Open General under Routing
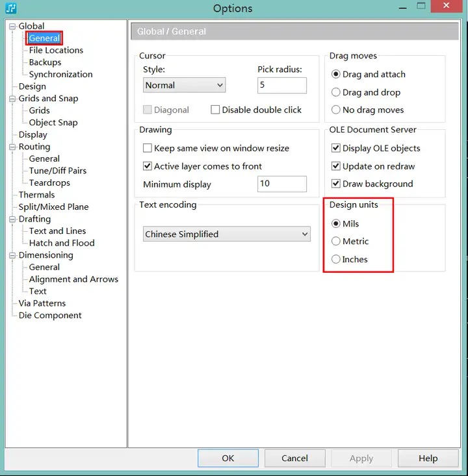The image size is (468, 476). [x=44, y=158]
